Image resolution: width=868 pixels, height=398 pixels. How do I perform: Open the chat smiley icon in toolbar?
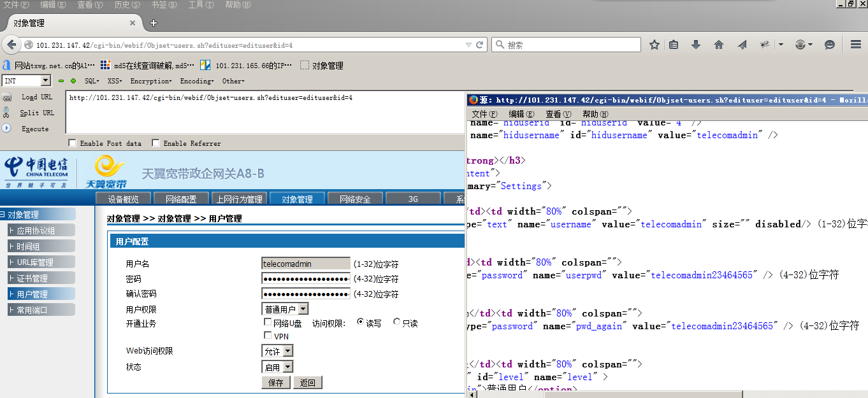pyautogui.click(x=830, y=45)
